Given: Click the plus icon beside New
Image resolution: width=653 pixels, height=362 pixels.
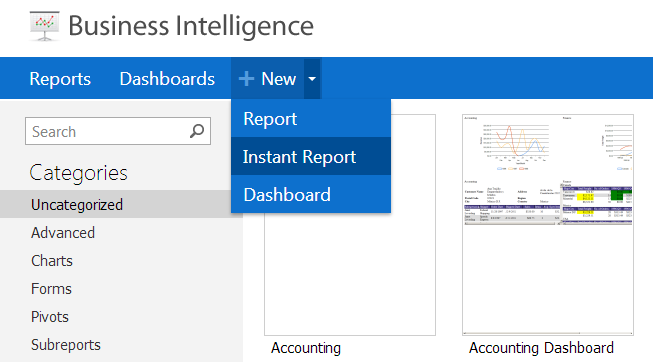Looking at the screenshot, I should [x=246, y=78].
